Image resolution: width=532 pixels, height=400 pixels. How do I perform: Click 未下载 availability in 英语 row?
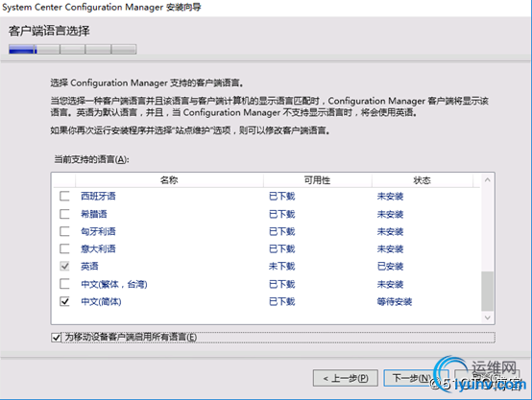(x=282, y=266)
